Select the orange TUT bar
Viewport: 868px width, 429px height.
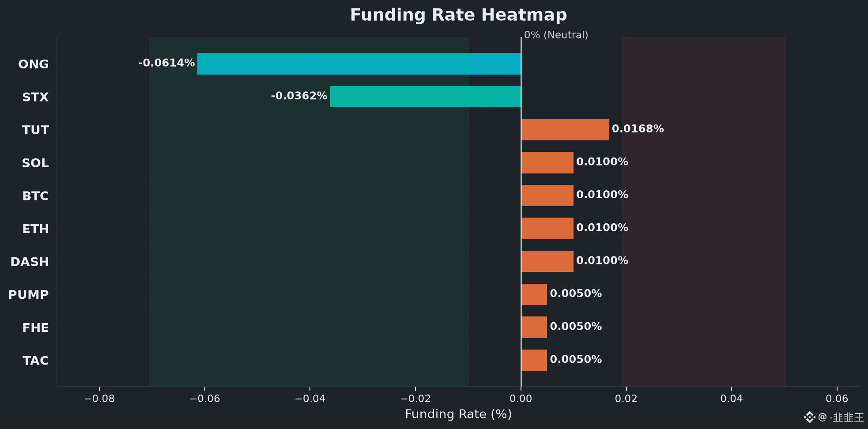tap(565, 129)
